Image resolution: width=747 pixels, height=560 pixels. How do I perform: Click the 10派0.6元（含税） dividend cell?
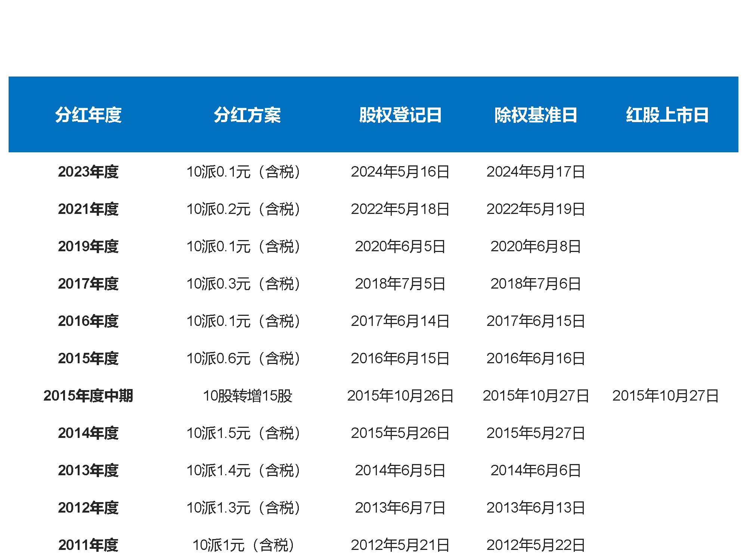244,358
